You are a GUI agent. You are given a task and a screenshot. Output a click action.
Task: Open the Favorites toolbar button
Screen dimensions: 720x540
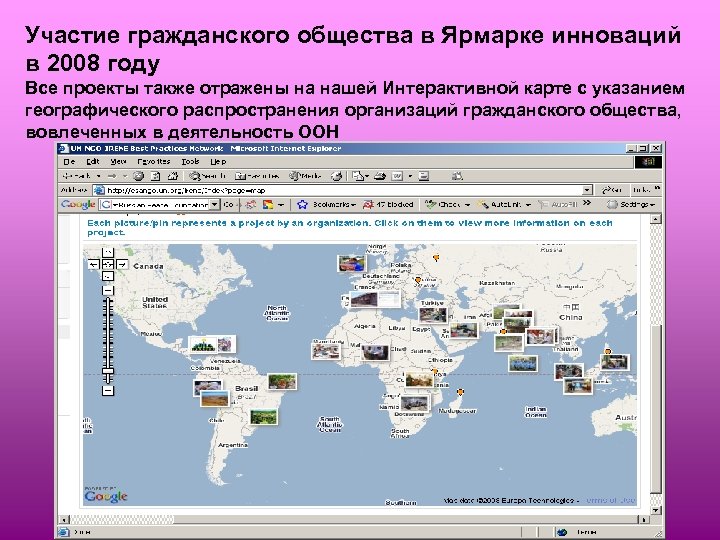(x=257, y=176)
